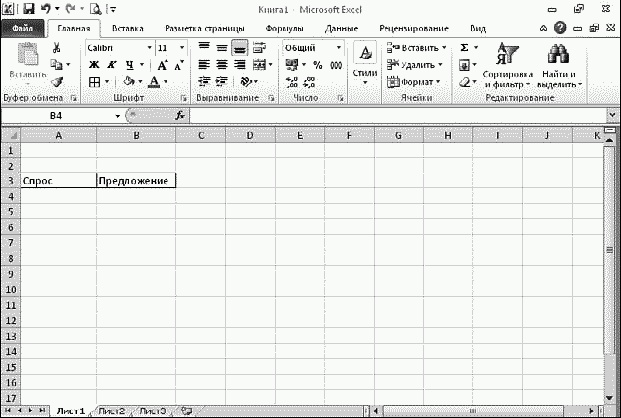The height and width of the screenshot is (418, 621).
Task: Toggle italic formatting (К)
Action: pyautogui.click(x=111, y=65)
